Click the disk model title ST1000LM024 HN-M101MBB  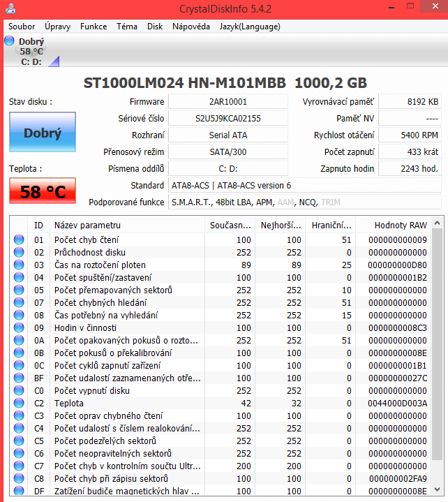(x=185, y=83)
